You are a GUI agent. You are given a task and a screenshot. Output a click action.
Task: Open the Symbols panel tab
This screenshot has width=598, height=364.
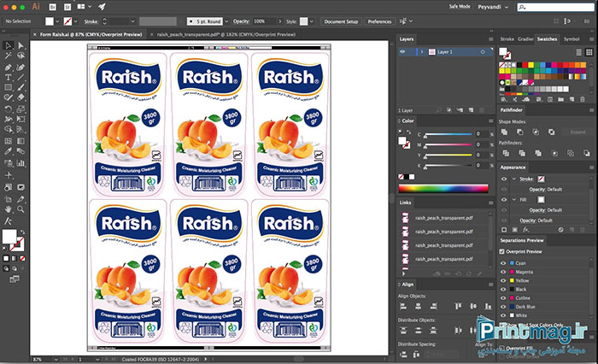pos(572,39)
